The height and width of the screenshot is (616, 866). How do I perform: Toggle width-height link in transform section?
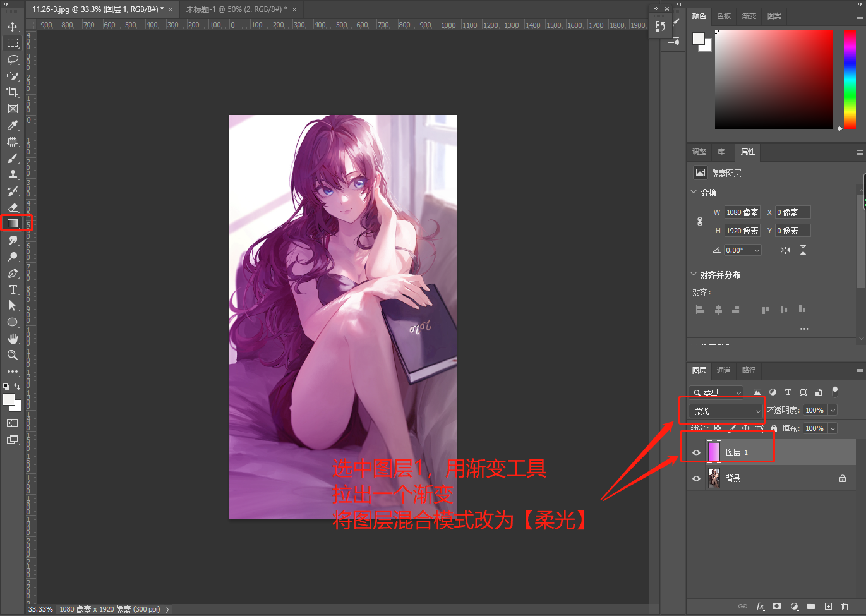(700, 221)
